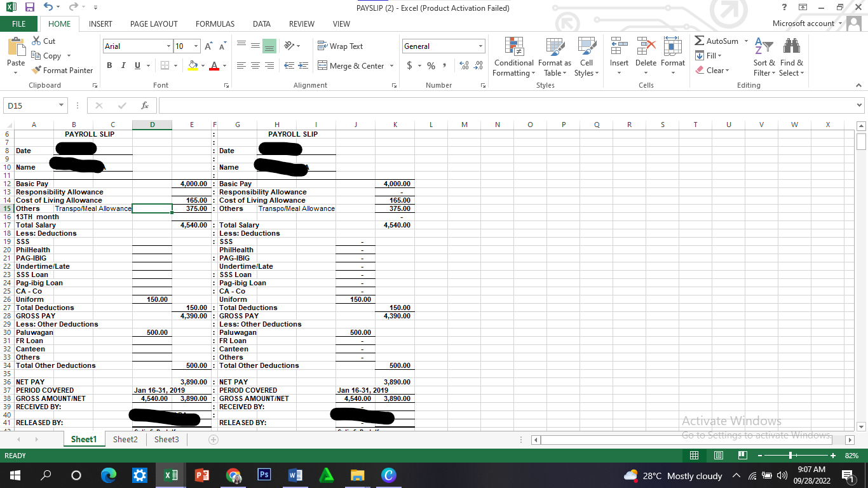Switch to the PAGE LAYOUT ribbon tab
The width and height of the screenshot is (868, 488).
tap(154, 24)
